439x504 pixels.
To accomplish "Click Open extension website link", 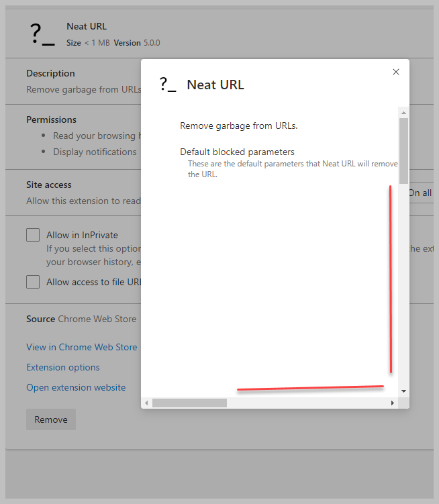I will [76, 387].
